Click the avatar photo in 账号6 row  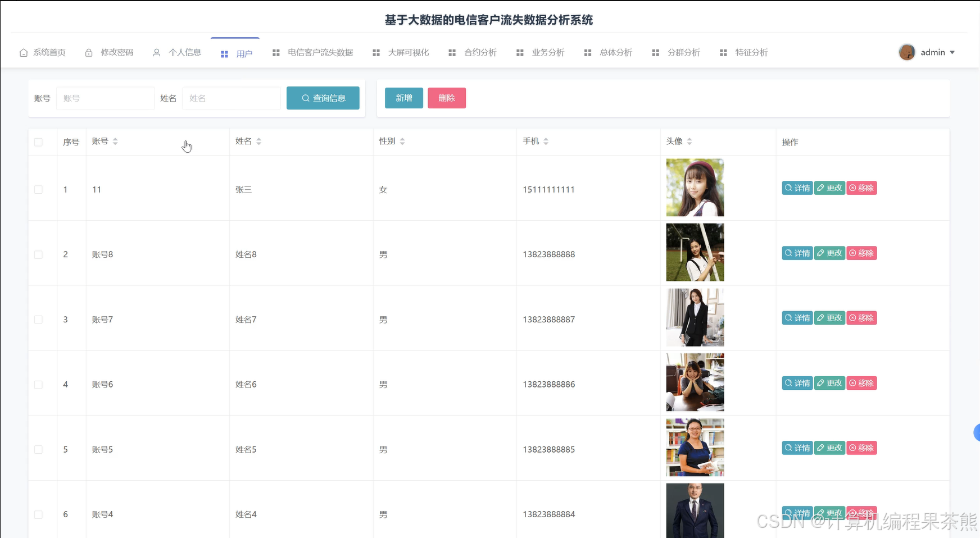point(695,382)
